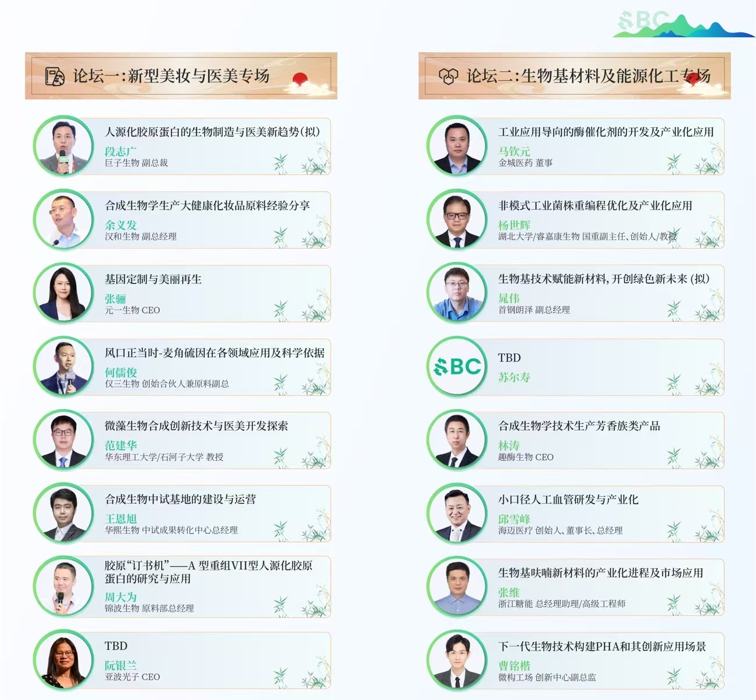This screenshot has width=756, height=700.
Task: Open 余义发 speaker photo
Action: coord(64,220)
